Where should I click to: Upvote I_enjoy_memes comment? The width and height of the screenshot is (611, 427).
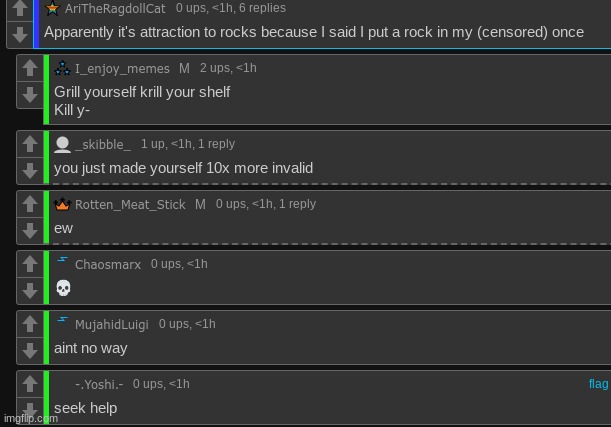[30, 68]
